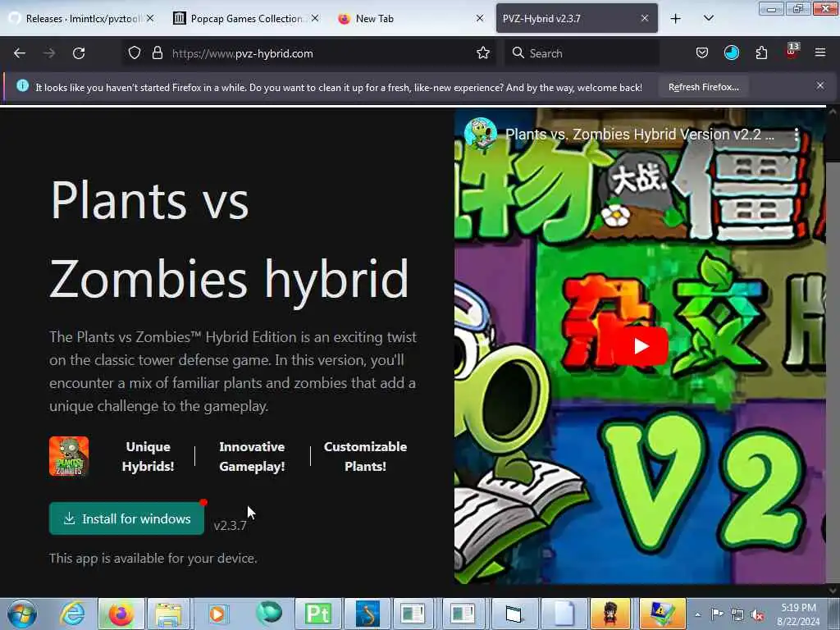Click the forward navigation arrow

tap(48, 53)
